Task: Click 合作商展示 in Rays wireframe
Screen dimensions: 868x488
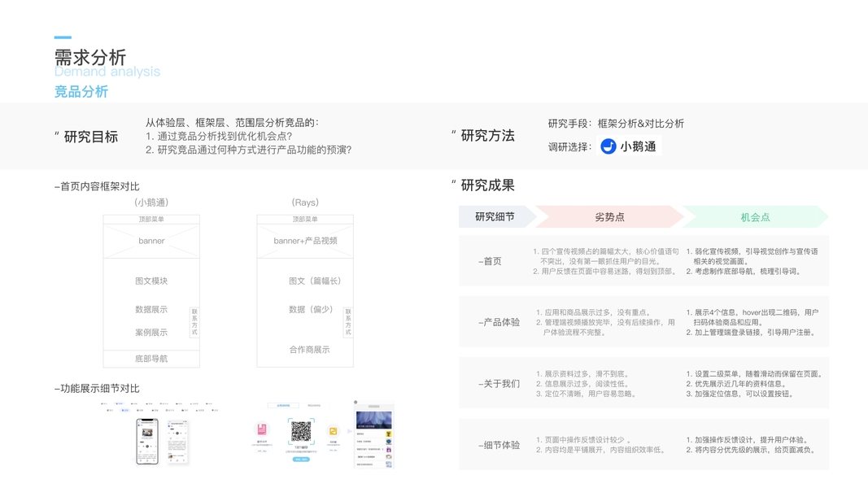Action: click(309, 350)
